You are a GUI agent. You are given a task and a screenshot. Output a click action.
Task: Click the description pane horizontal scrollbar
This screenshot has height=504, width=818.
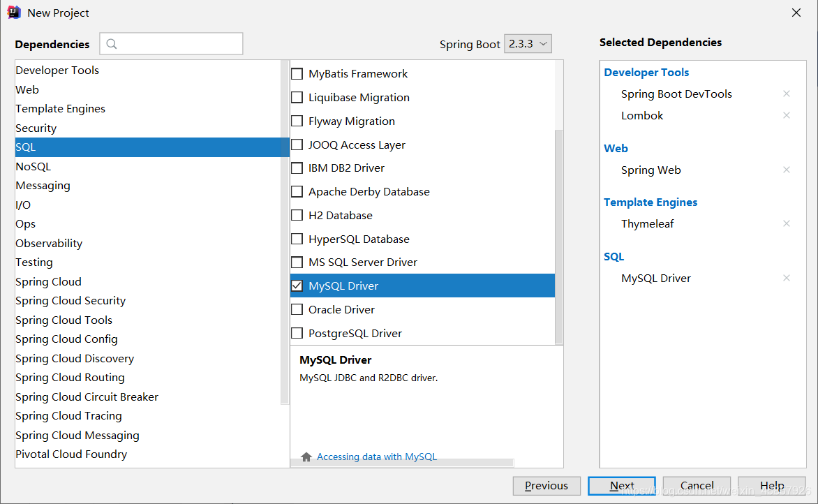tap(402, 463)
